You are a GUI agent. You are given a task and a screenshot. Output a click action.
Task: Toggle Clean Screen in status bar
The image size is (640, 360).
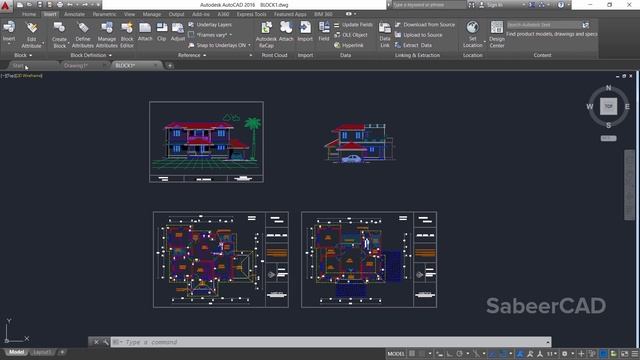coord(624,353)
